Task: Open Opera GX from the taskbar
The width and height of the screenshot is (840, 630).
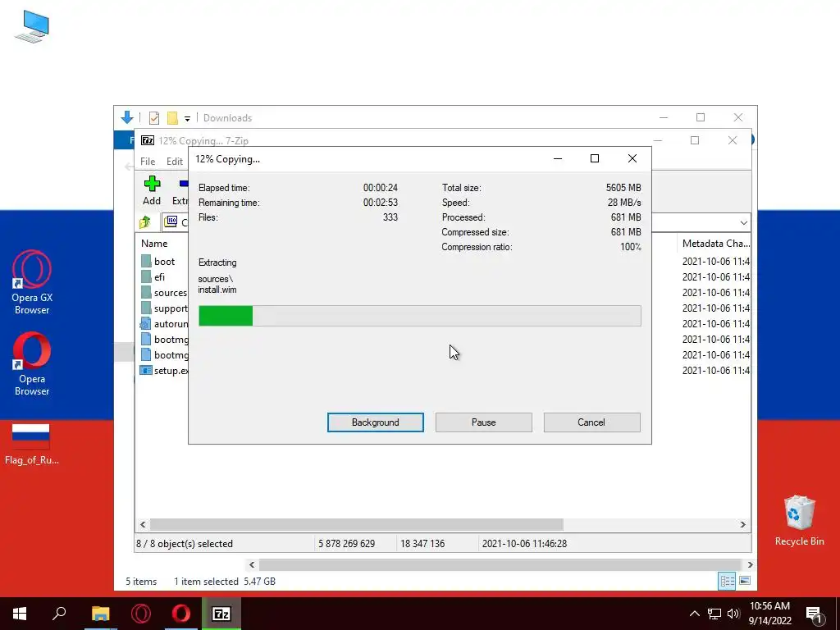Action: pyautogui.click(x=141, y=614)
